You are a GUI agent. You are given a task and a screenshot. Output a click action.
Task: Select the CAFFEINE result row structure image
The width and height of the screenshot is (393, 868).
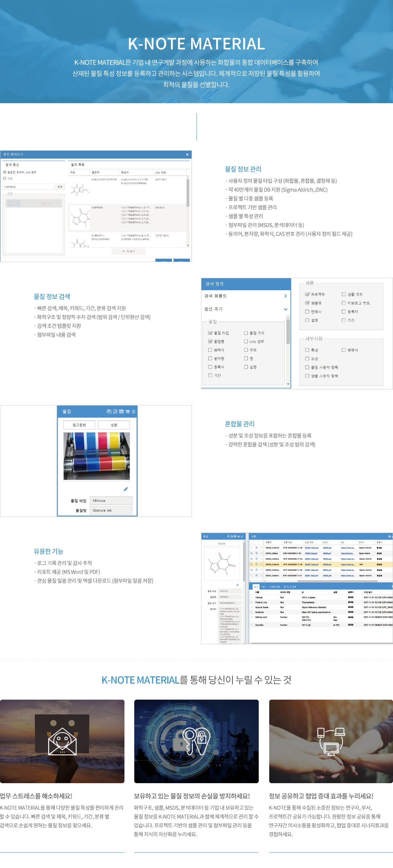coord(80,218)
